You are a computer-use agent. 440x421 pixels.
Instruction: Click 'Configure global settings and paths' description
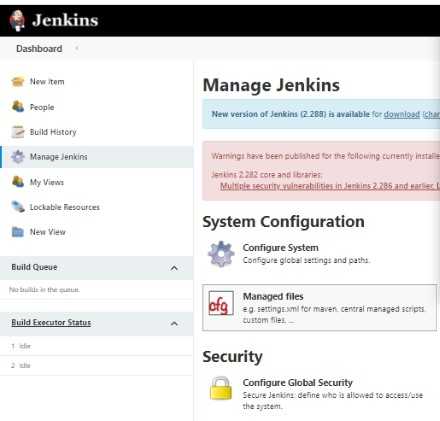point(306,260)
